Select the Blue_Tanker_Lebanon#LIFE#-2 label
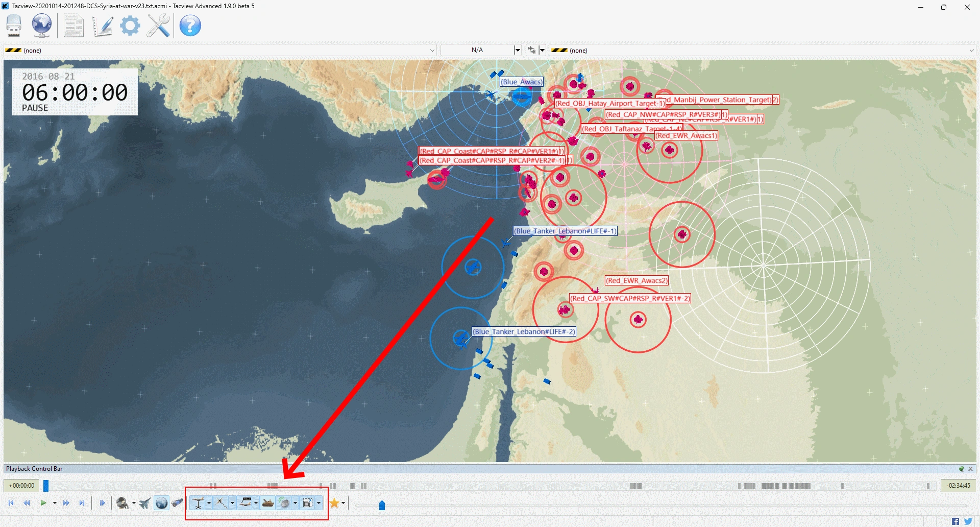This screenshot has width=980, height=527. click(x=524, y=331)
